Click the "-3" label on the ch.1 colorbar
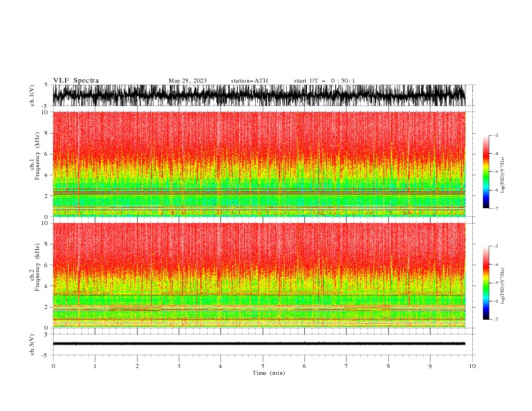 pyautogui.click(x=495, y=135)
